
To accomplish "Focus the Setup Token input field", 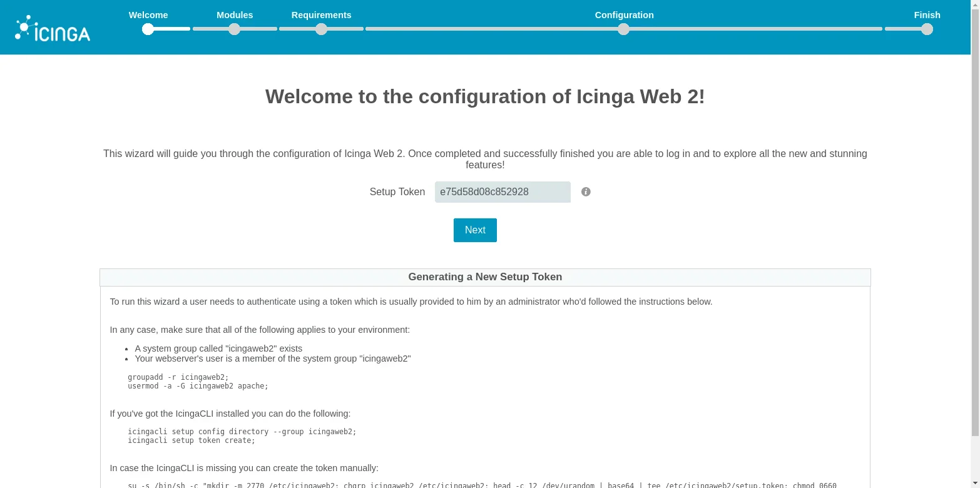I will click(x=503, y=192).
